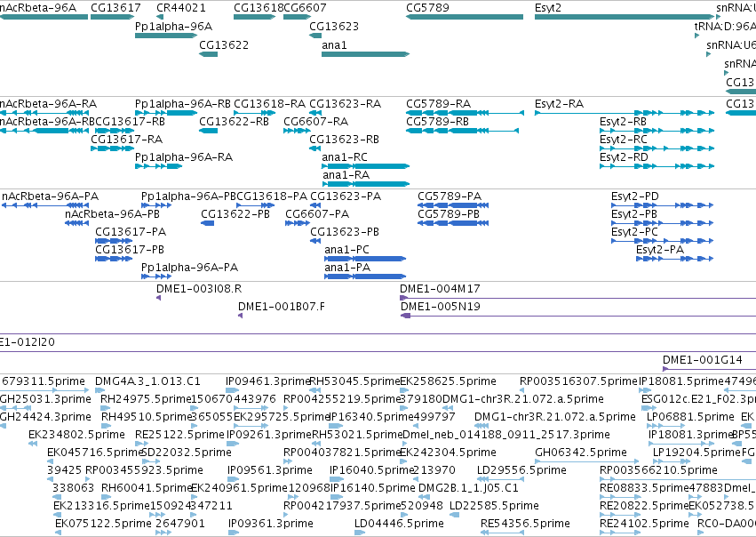Select the CG6607-PA protein label

click(317, 214)
